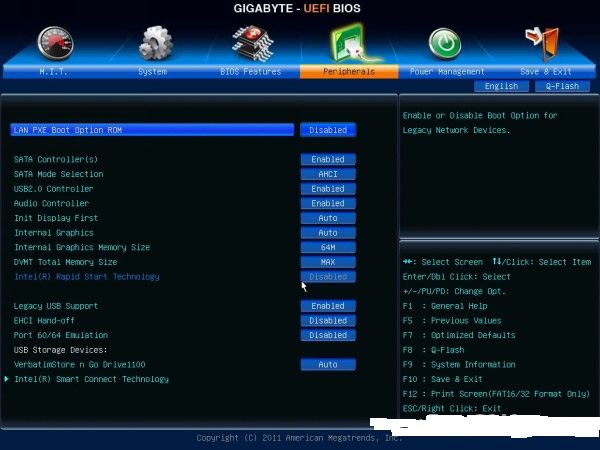Select the LAN PXE Boot Option ROM row
Viewport: 600px width, 450px height.
(152, 130)
